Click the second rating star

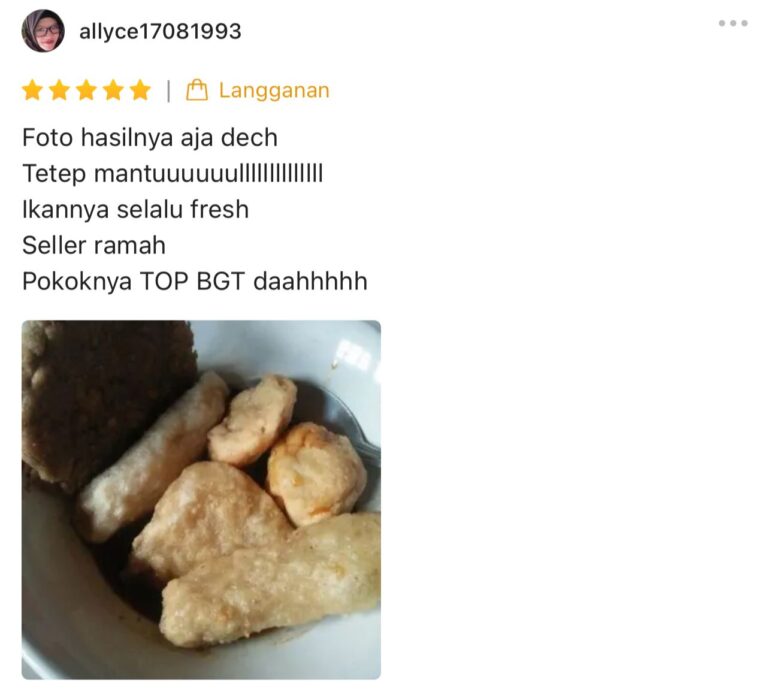[59, 91]
